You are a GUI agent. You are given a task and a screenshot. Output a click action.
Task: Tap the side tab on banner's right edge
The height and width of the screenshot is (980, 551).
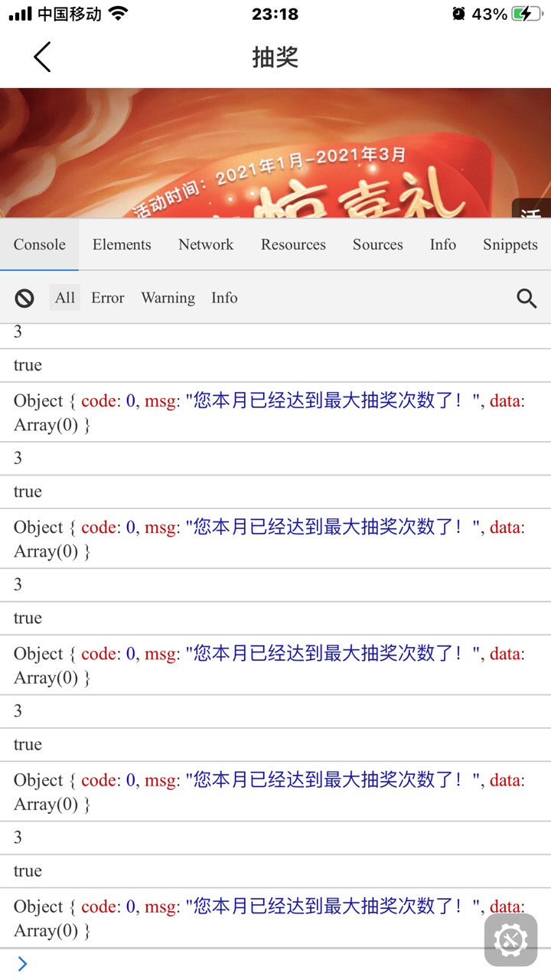click(x=531, y=209)
